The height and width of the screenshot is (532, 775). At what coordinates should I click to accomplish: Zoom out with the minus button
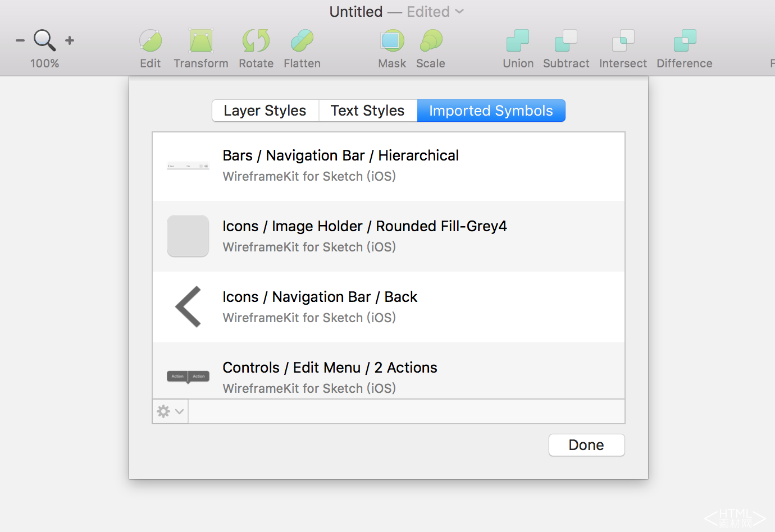pyautogui.click(x=20, y=40)
